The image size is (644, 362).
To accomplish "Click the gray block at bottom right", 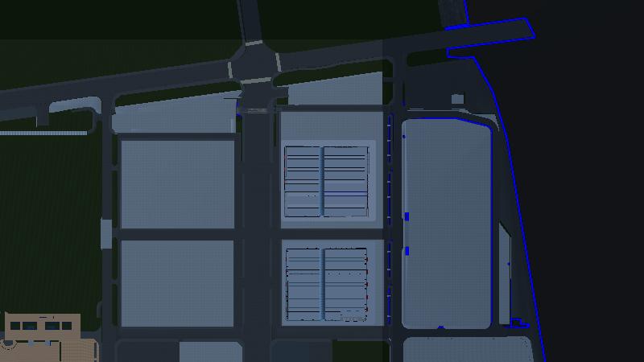I will tap(465, 350).
